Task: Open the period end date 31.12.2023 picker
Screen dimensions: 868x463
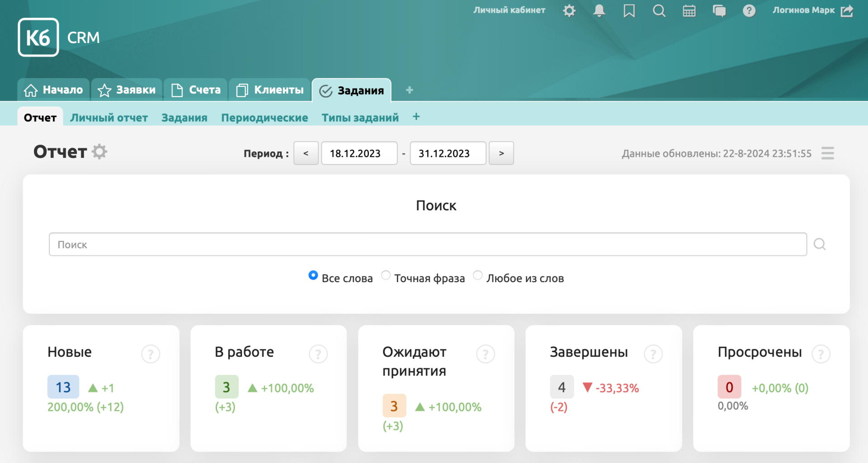Action: click(x=448, y=153)
